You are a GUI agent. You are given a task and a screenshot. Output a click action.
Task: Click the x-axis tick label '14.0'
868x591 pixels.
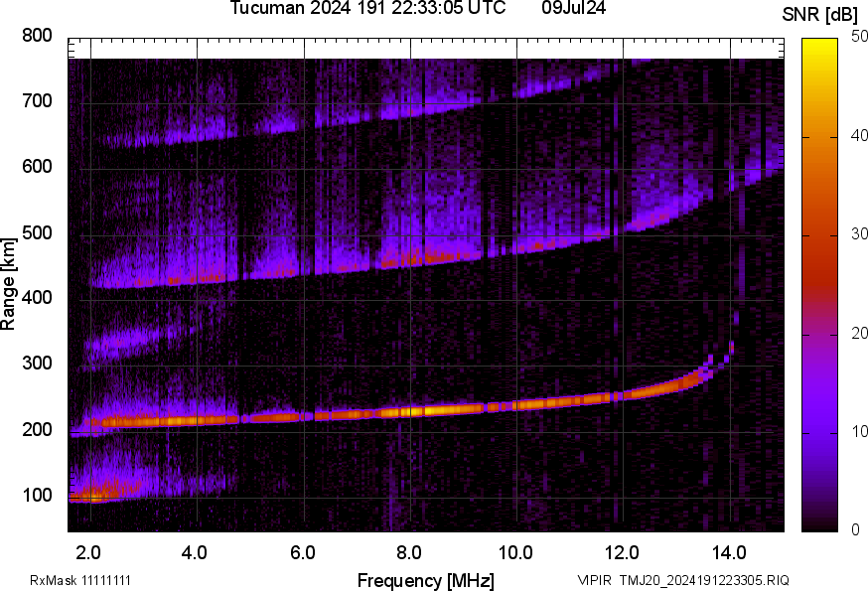pos(729,553)
